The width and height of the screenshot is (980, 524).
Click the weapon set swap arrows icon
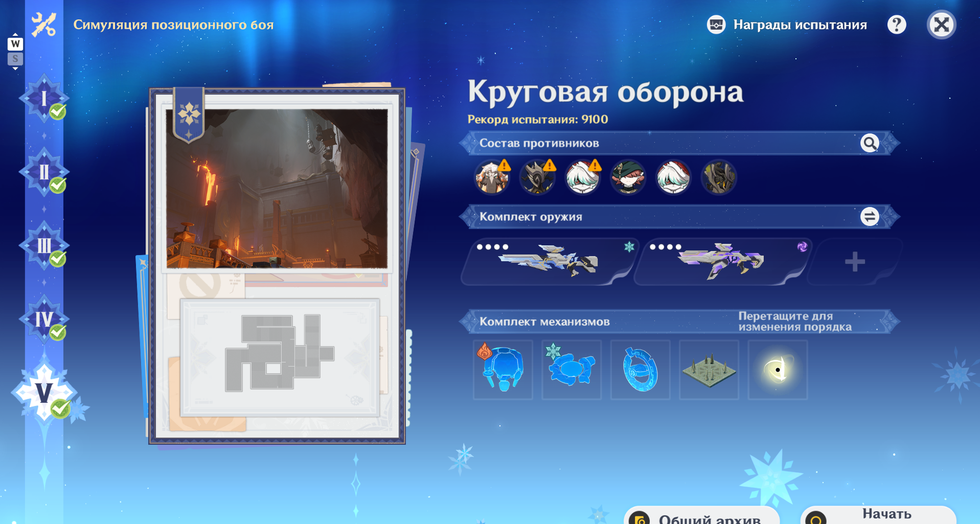(x=869, y=217)
